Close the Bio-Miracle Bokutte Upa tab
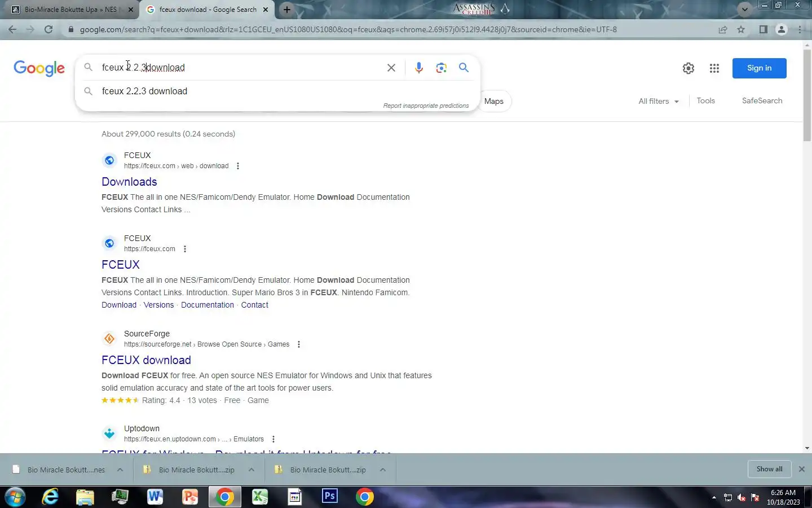This screenshot has width=812, height=508. [131, 10]
